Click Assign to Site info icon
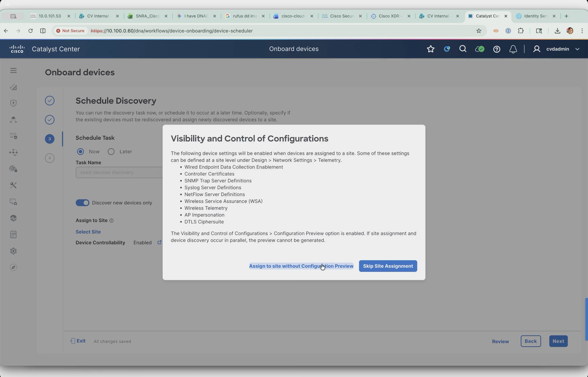 111,221
